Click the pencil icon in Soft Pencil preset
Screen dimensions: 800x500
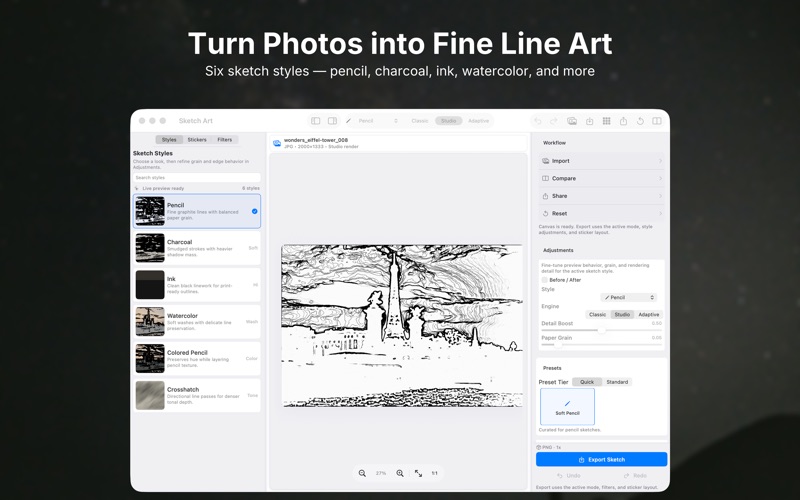567,404
